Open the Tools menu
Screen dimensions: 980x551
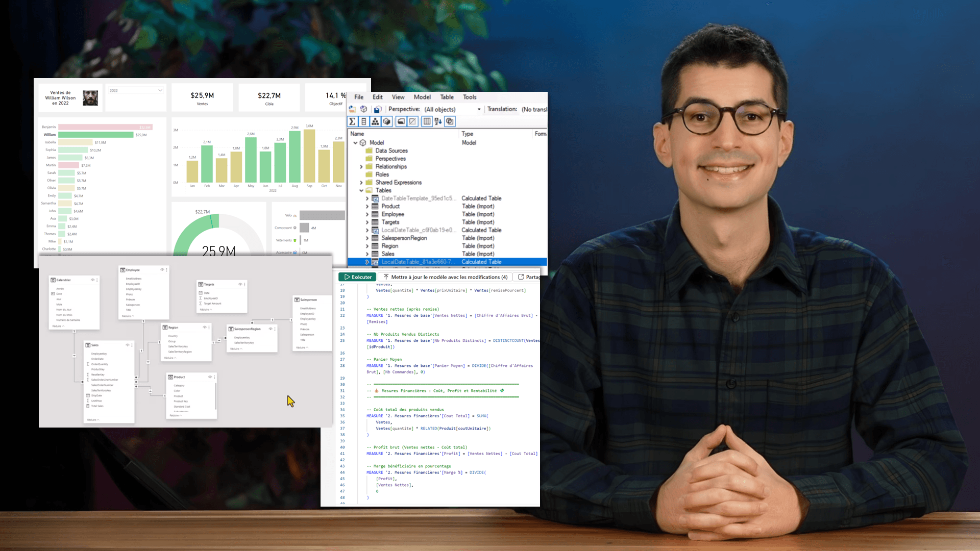[470, 97]
